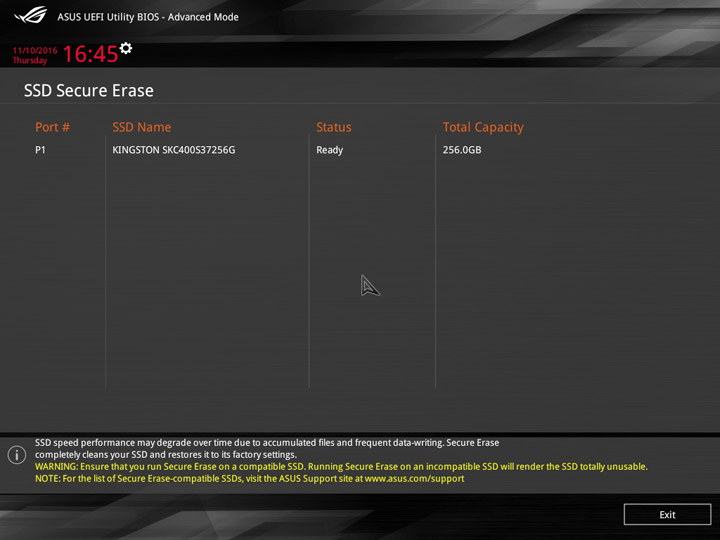Click the Total Capacity column header
The image size is (720, 540).
pyautogui.click(x=483, y=128)
